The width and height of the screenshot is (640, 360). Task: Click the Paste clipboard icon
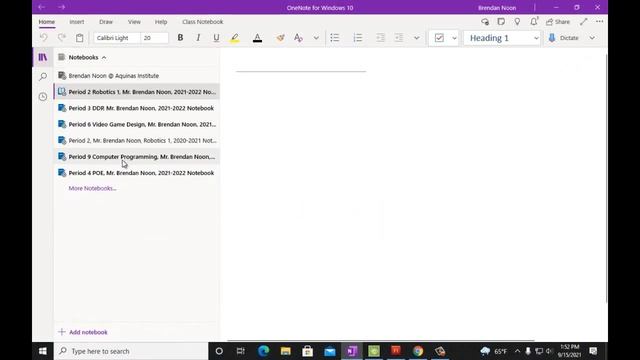[80, 38]
